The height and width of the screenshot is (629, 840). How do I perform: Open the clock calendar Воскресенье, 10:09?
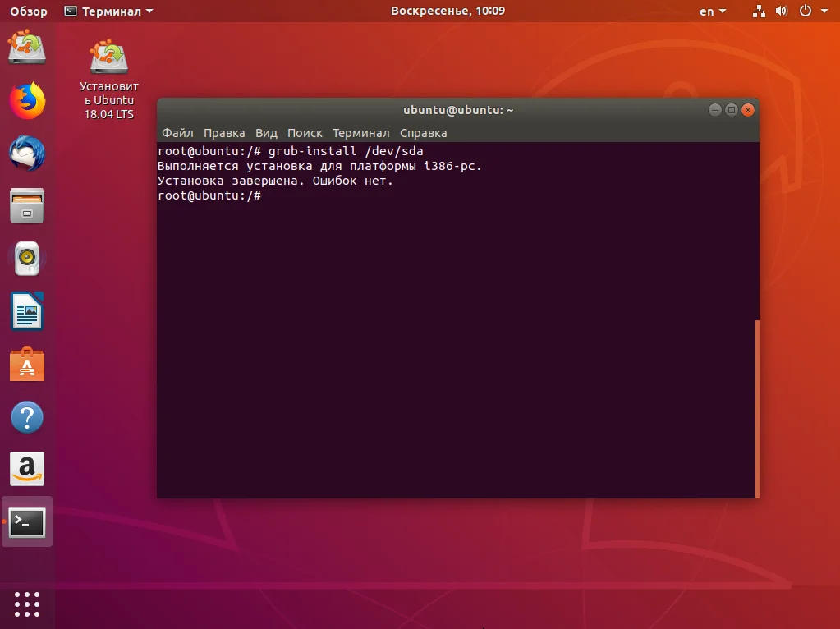point(448,11)
